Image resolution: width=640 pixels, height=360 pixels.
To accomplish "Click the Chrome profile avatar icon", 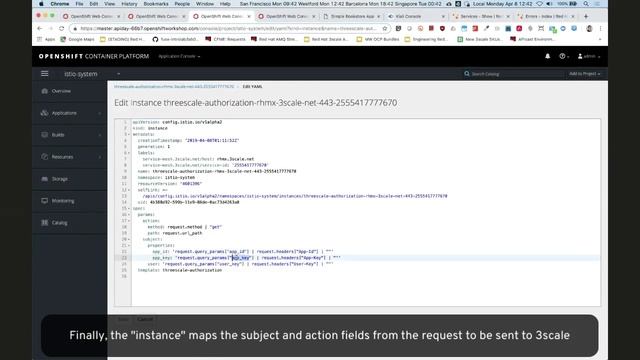I will click(589, 28).
